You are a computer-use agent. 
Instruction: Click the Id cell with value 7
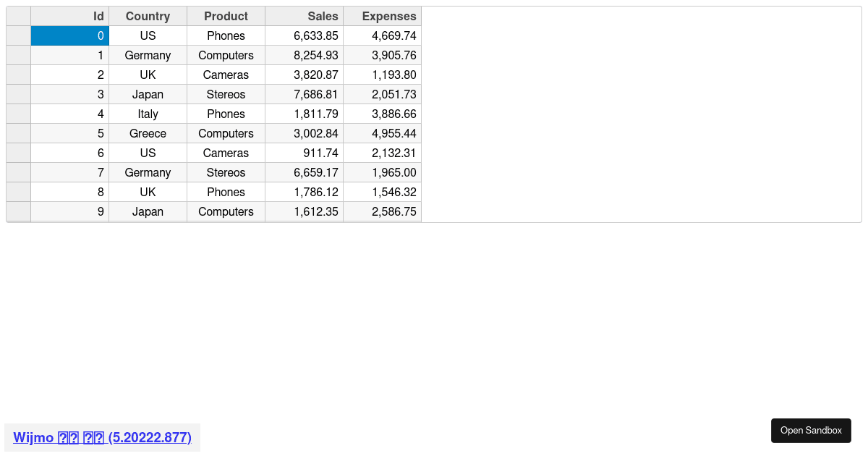(70, 172)
